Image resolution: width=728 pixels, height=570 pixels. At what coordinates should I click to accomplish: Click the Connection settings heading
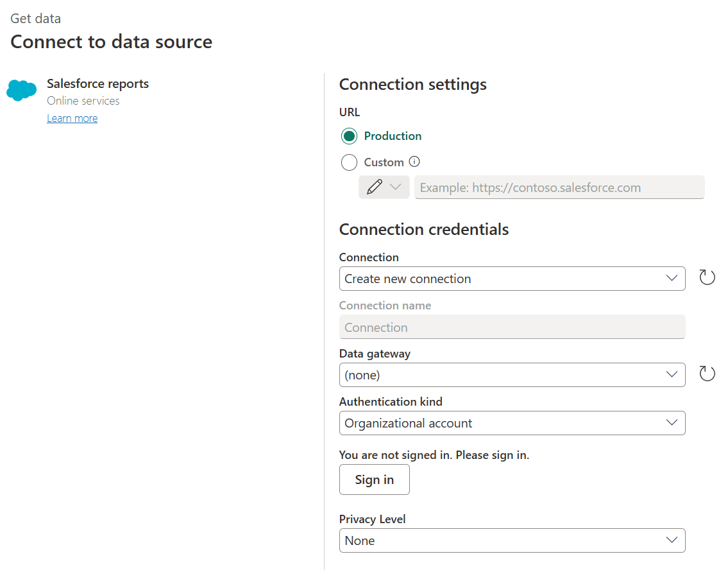click(x=412, y=85)
